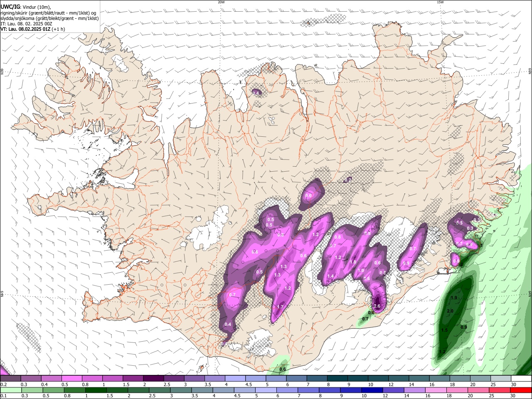Choose the rain scale 25 red swatch
Viewport: 532px width, 399px height.
499,390
